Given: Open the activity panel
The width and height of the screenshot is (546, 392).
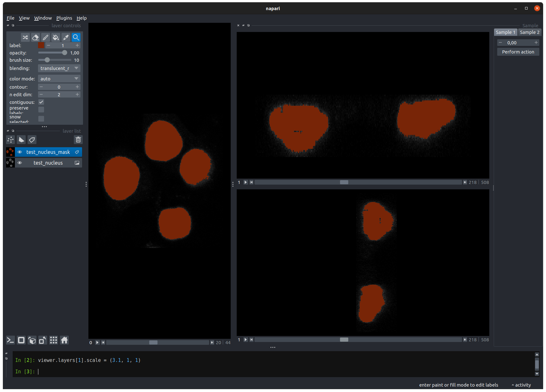Looking at the screenshot, I should click(x=521, y=385).
